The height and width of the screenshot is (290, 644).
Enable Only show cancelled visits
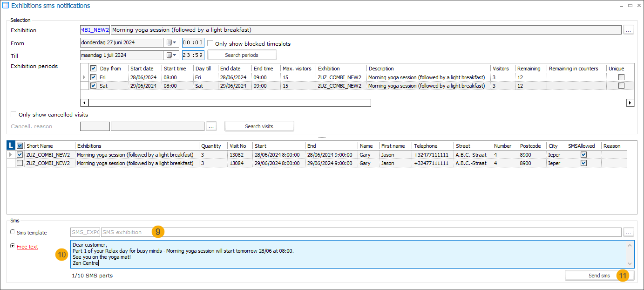[13, 114]
